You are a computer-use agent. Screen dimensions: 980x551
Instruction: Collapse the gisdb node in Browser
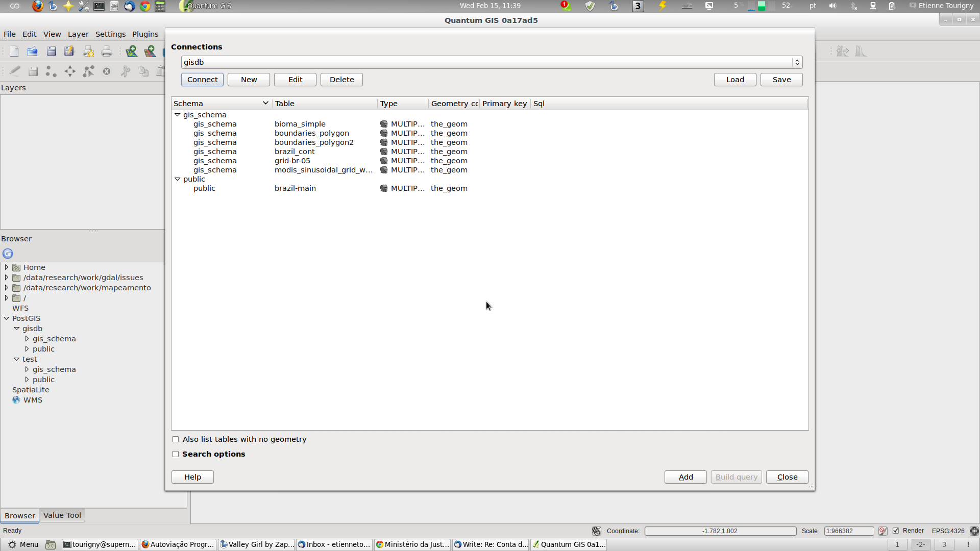[17, 329]
